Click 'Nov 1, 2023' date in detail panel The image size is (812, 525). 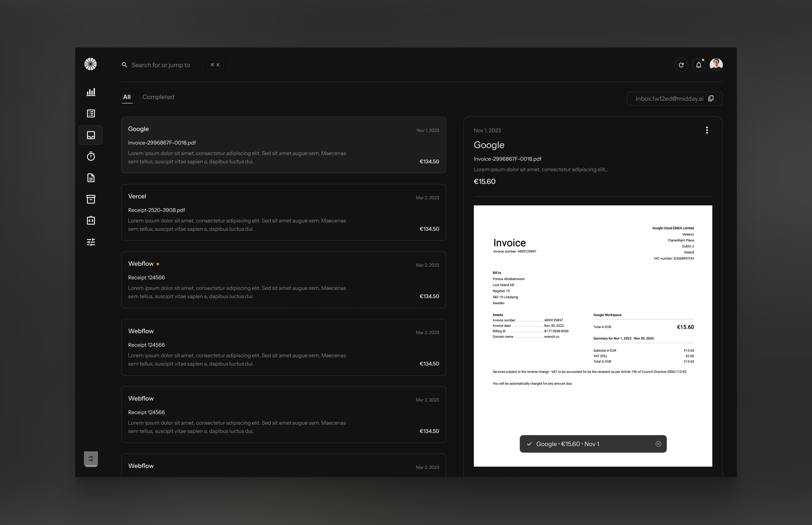pyautogui.click(x=487, y=131)
